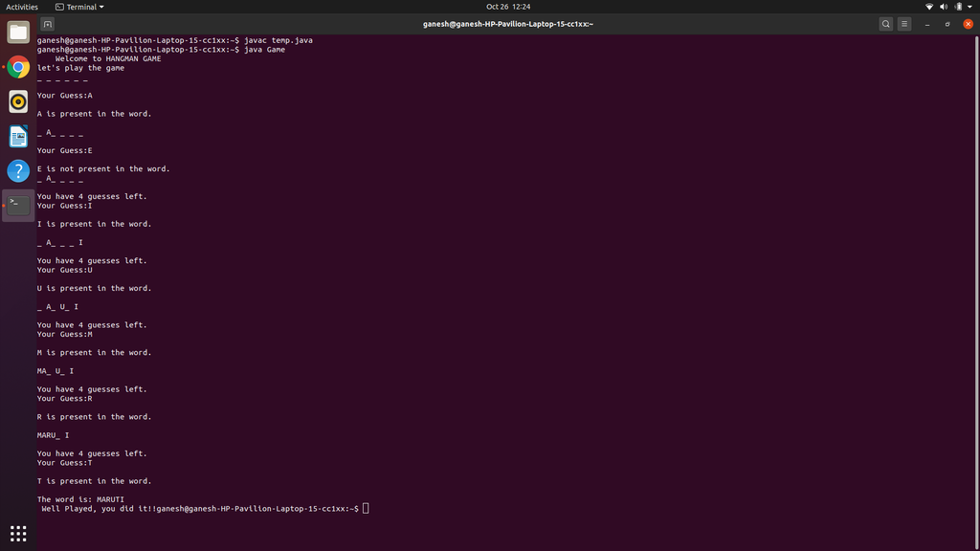Click 'Welcome to HANGMAN GAME' line

pyautogui.click(x=108, y=58)
